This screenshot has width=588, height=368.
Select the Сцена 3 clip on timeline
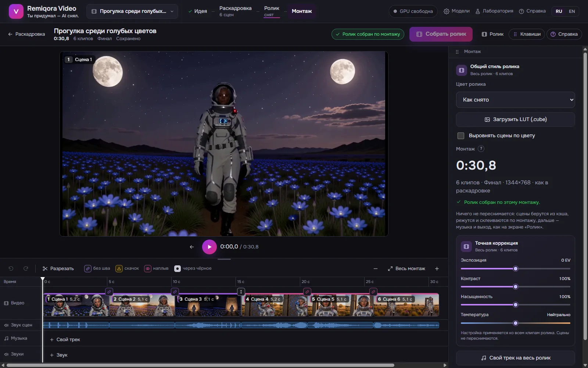[x=208, y=305]
